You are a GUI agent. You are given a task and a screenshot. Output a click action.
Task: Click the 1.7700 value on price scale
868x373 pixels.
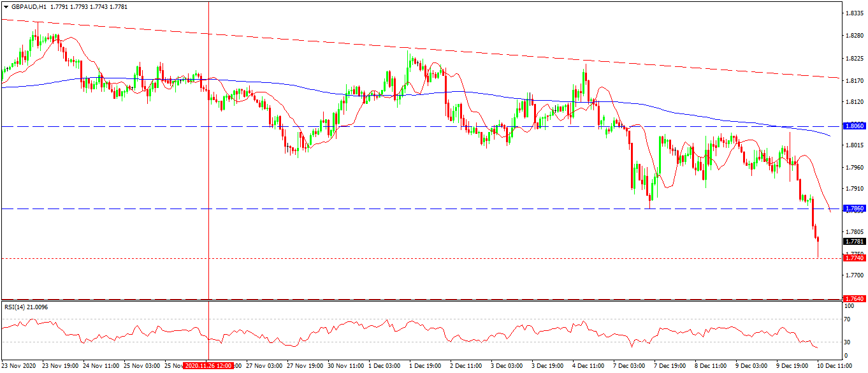pos(853,275)
